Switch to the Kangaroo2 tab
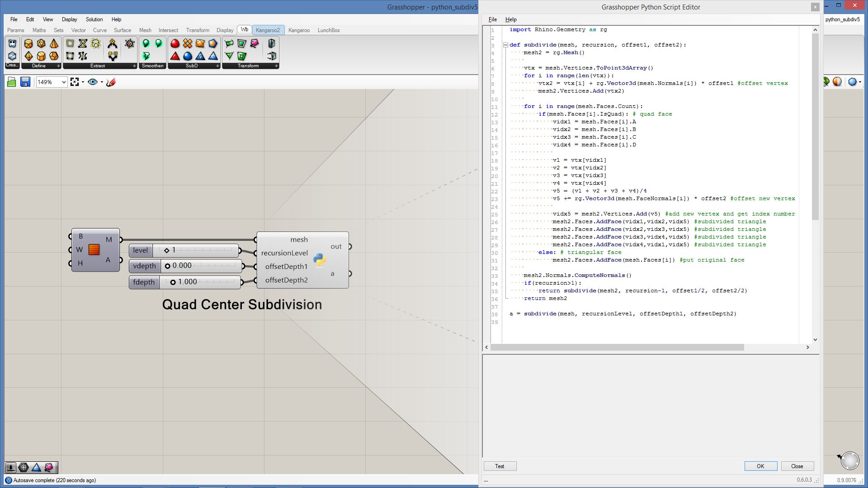 268,30
